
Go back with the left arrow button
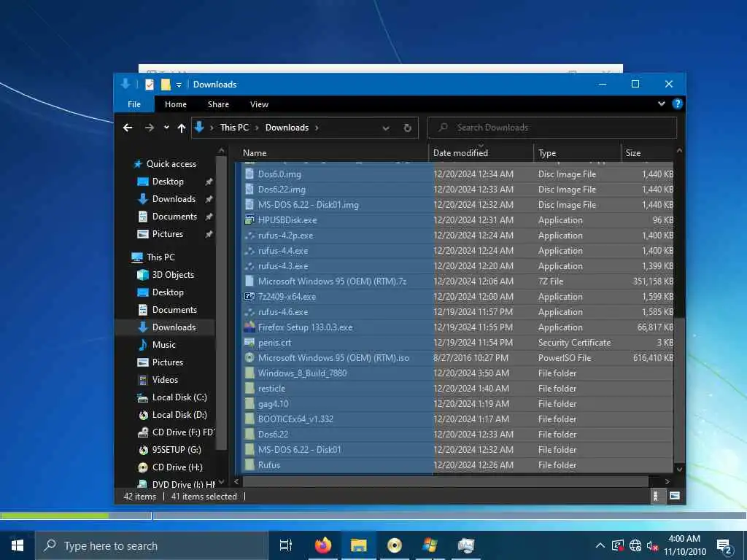128,128
